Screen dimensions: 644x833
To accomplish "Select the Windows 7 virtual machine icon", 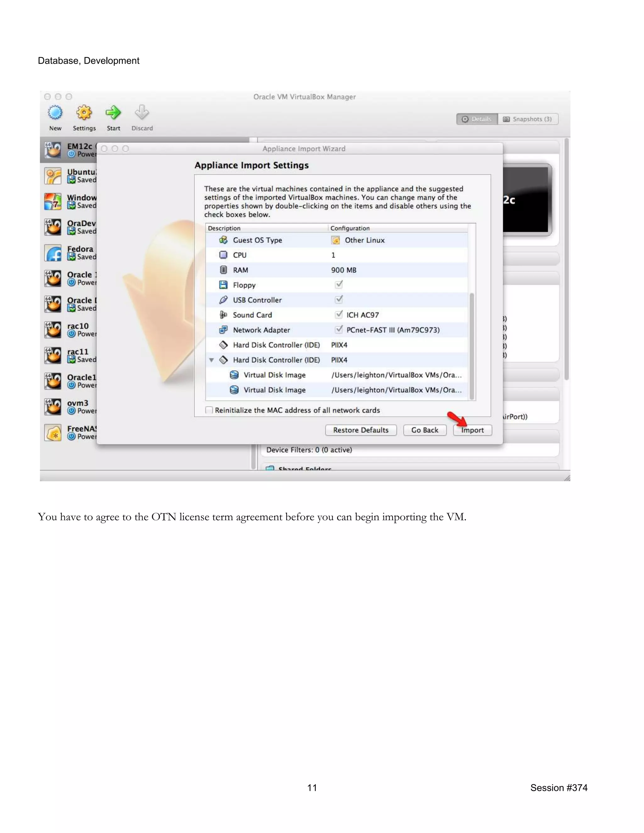I will 53,201.
